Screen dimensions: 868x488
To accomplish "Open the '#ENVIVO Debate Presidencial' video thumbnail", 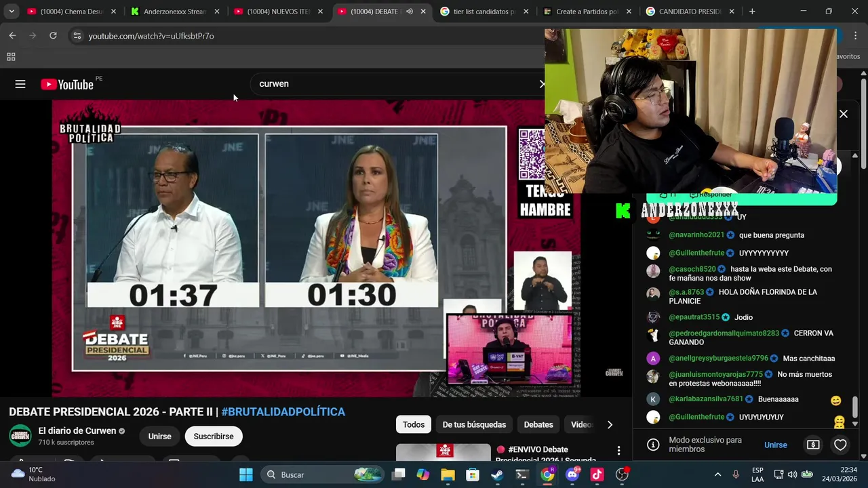I will tap(443, 453).
